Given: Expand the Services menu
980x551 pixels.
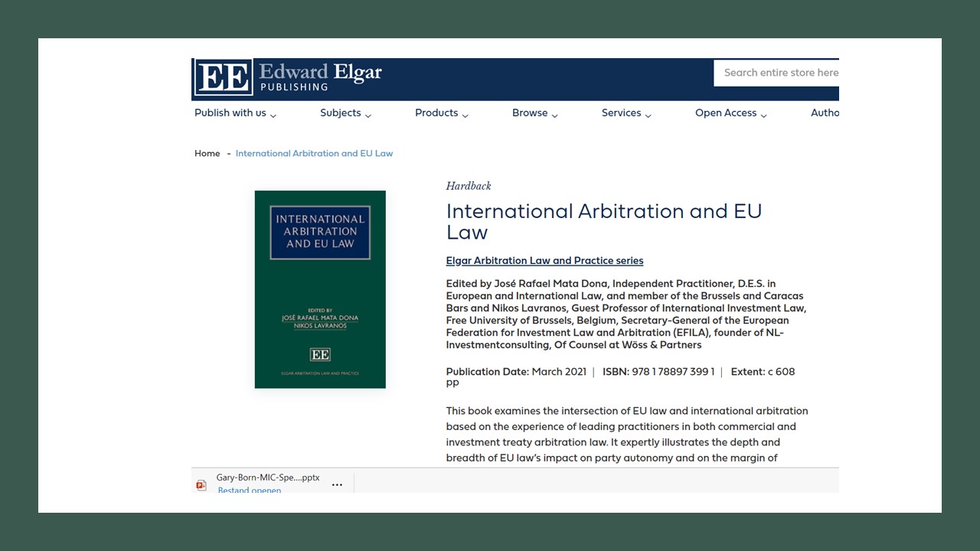Looking at the screenshot, I should [626, 113].
